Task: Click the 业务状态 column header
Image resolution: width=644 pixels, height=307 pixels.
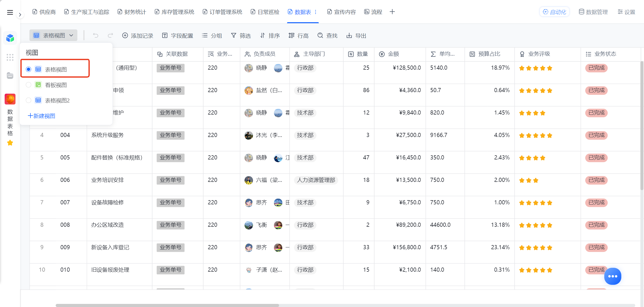Action: coord(610,54)
